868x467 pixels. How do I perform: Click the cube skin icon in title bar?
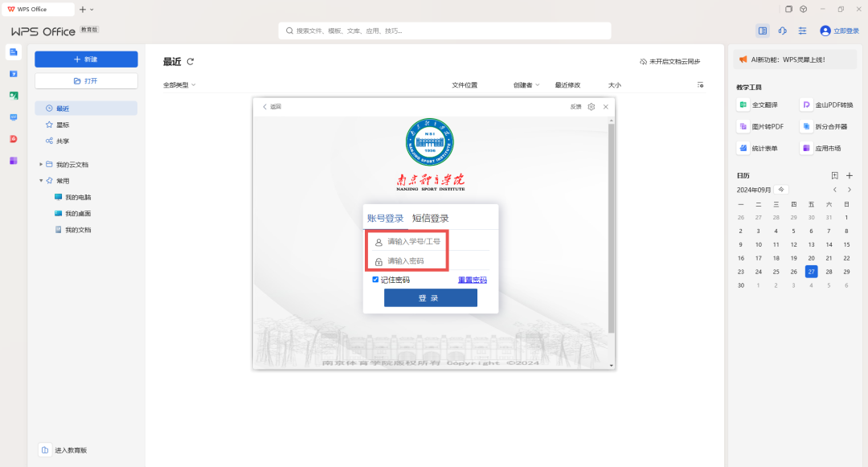coord(803,9)
